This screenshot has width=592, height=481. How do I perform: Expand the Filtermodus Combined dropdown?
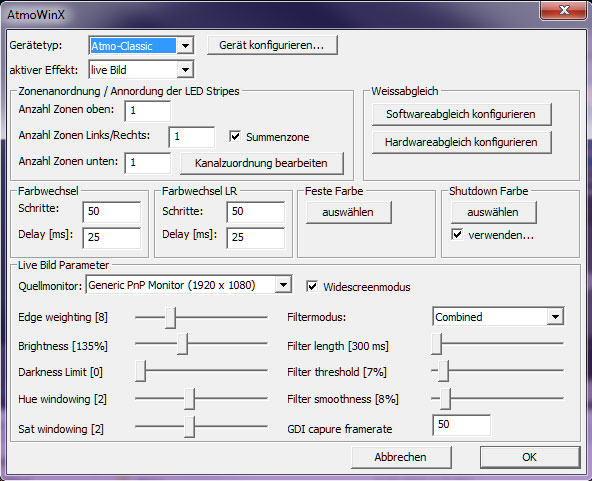coord(498,316)
